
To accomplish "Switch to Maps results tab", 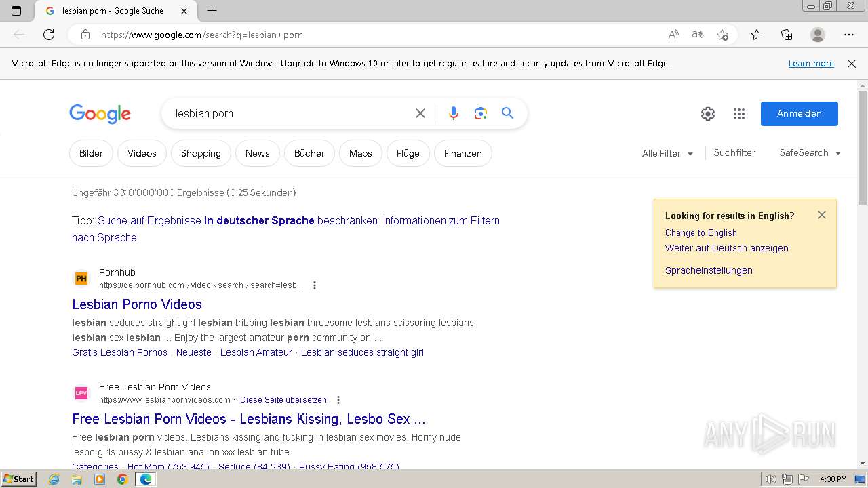I will tap(361, 153).
